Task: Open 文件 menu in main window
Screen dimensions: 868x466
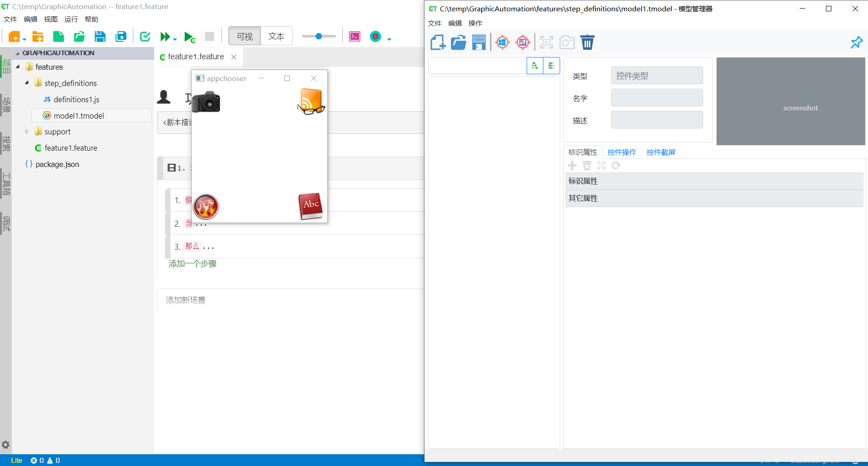Action: tap(10, 19)
